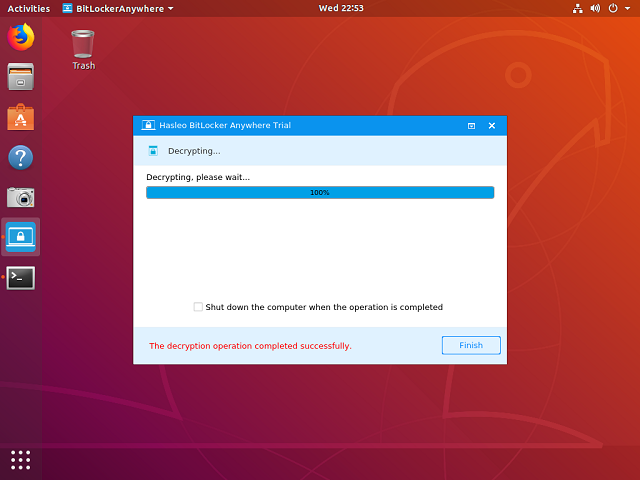Close the Hasleo BitLocker Anywhere window
The image size is (640, 480).
click(x=492, y=126)
